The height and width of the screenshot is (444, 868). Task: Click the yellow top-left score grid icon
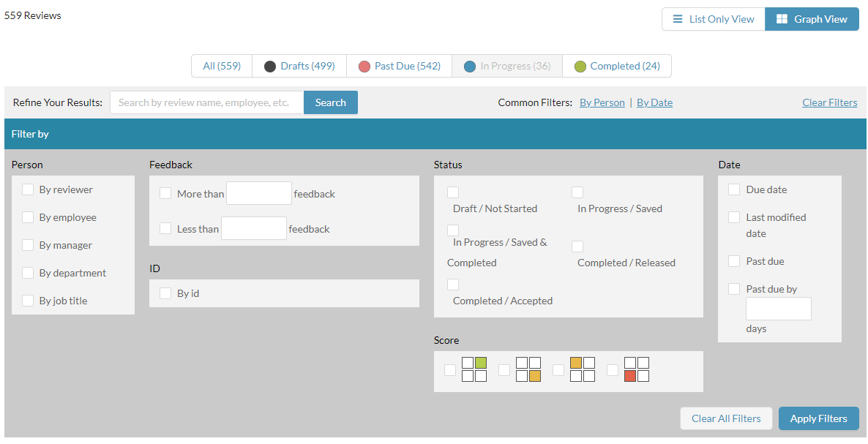583,369
